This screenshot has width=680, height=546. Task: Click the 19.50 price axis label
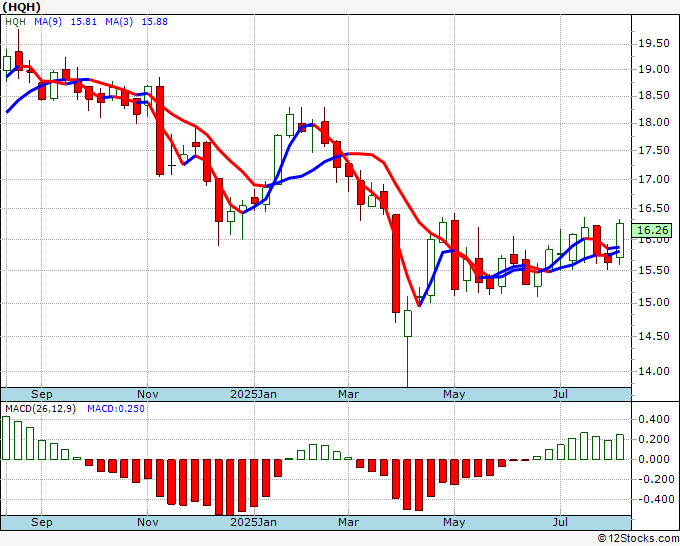[x=654, y=43]
